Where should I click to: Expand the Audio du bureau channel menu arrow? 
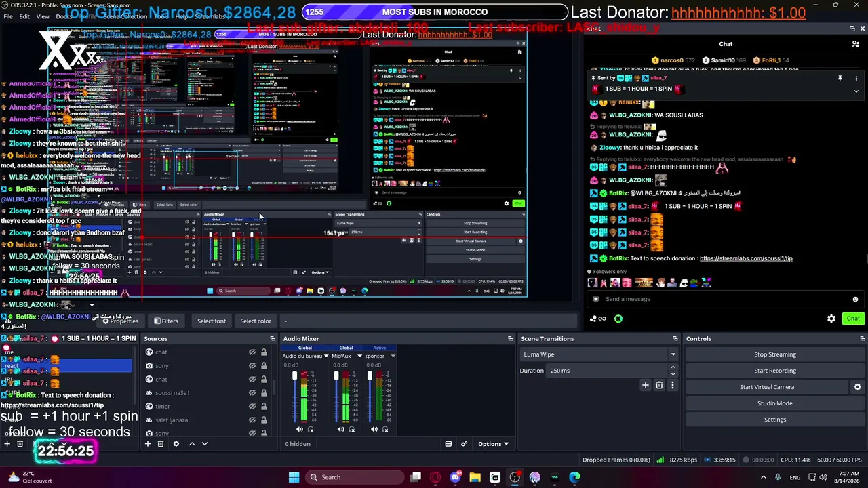coord(326,356)
